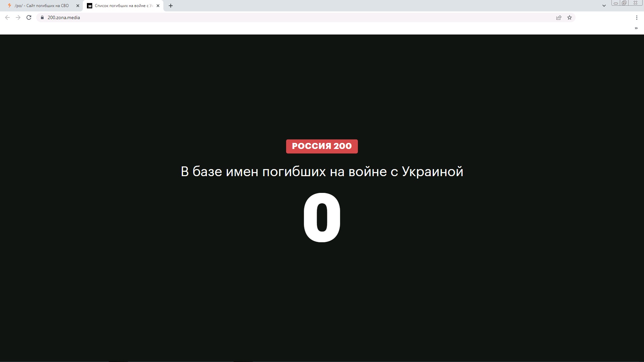Close the Список погибших на войне tab
644x362 pixels.
[158, 6]
